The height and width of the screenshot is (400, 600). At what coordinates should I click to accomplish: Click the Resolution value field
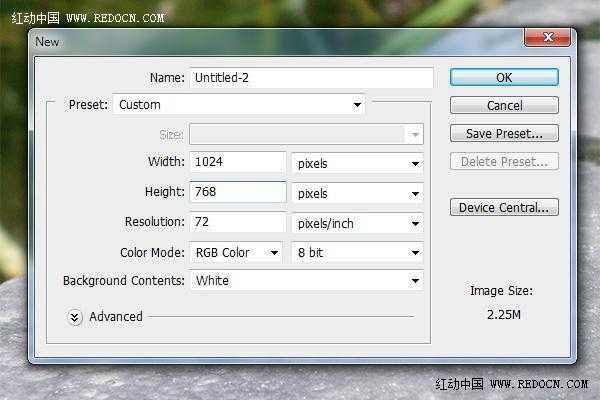click(239, 222)
